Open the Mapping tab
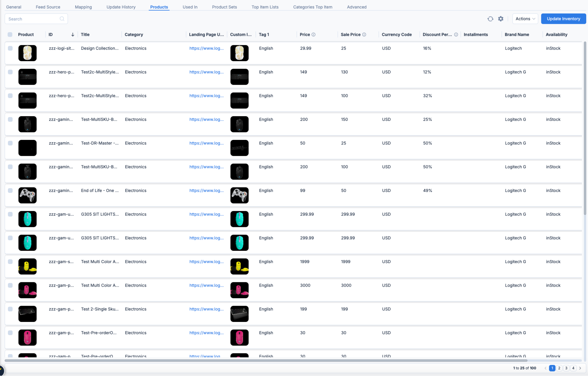This screenshot has height=376, width=588. [x=83, y=7]
